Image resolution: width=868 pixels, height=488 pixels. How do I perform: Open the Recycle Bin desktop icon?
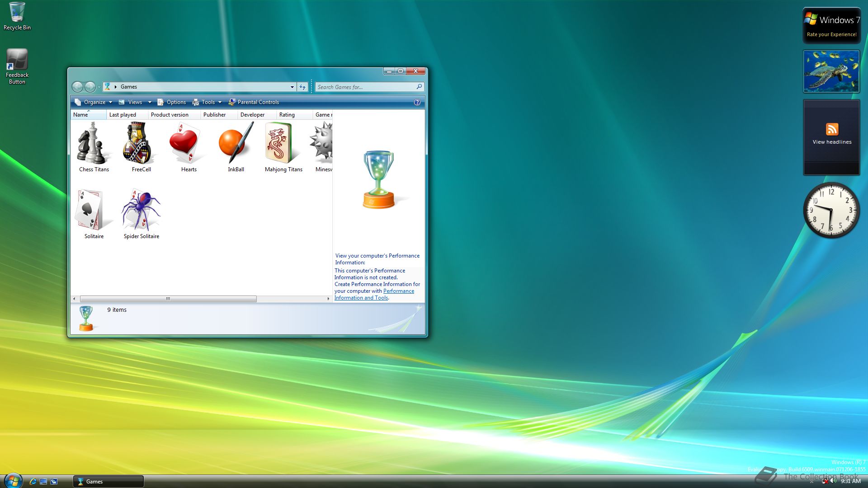click(x=17, y=16)
